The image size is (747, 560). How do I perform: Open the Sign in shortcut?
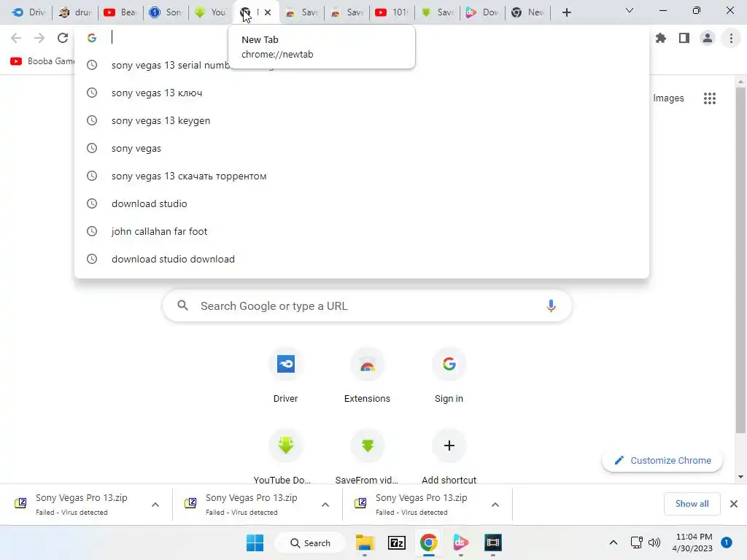pyautogui.click(x=449, y=376)
